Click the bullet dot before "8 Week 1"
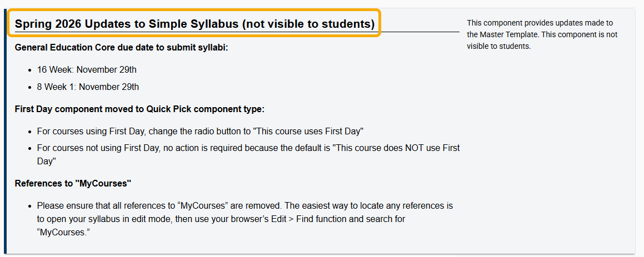Screen dimensions: 644x257 point(30,87)
